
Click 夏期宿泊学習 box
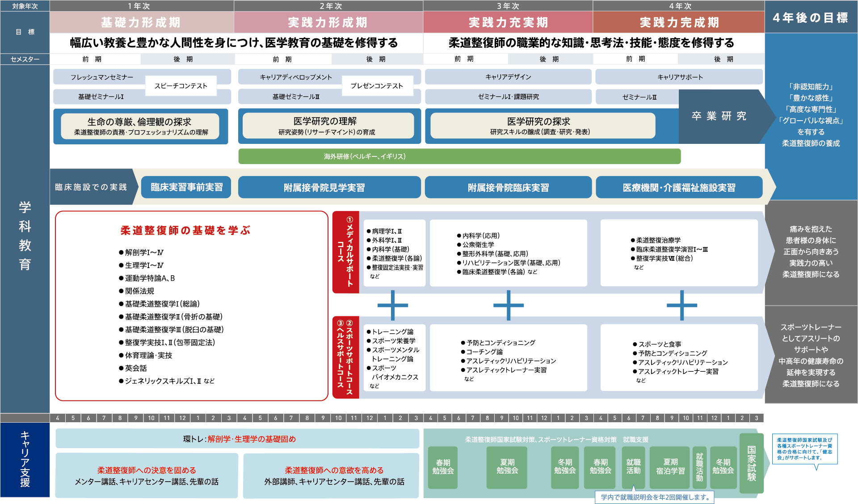click(670, 467)
